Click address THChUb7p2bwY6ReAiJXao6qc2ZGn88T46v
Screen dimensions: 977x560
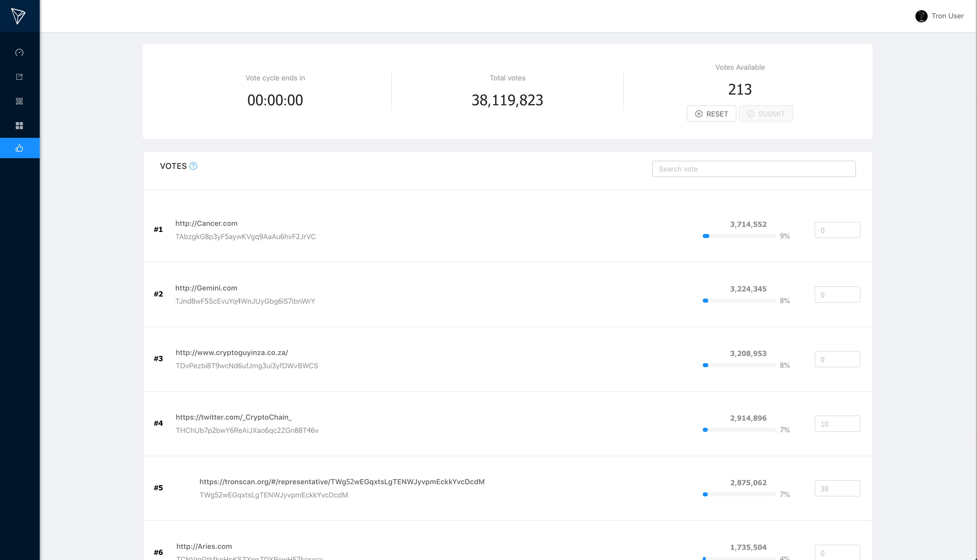(247, 430)
